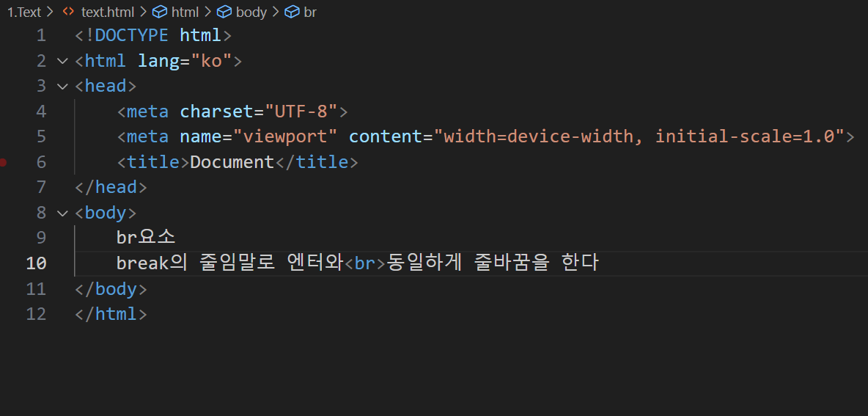Click the "width=device-width, initial-scale=1.0" string

[639, 136]
